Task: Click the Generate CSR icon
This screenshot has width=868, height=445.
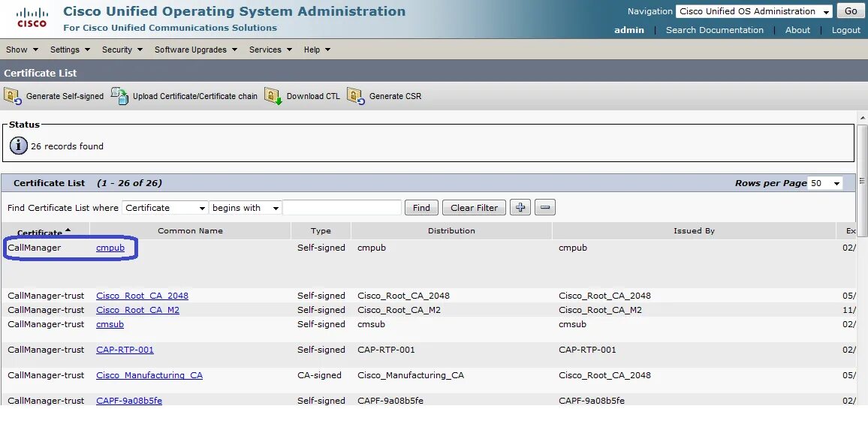Action: click(x=356, y=96)
